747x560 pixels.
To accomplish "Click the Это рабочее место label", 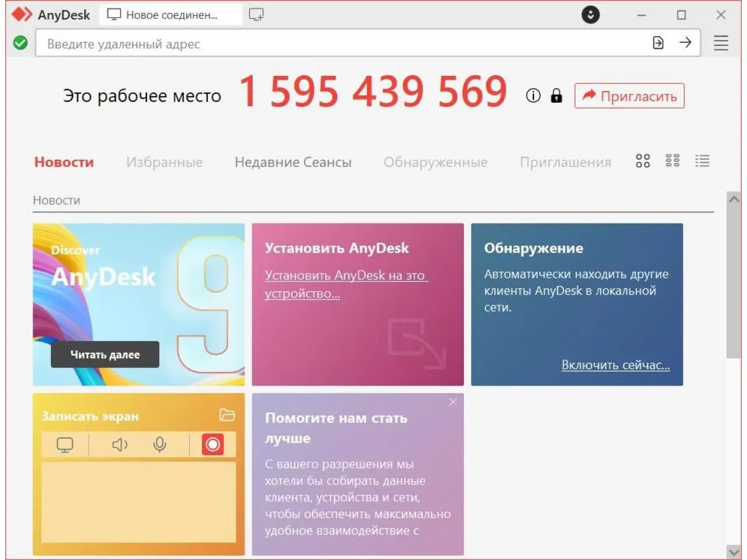I will point(142,96).
